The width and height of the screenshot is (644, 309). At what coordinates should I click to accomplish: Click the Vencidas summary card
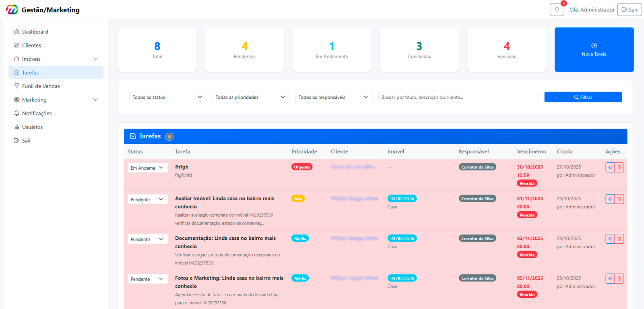click(506, 50)
